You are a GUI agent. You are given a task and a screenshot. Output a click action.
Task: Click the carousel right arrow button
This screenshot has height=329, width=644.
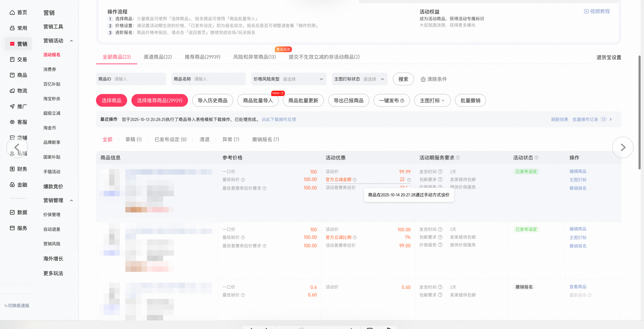[623, 148]
